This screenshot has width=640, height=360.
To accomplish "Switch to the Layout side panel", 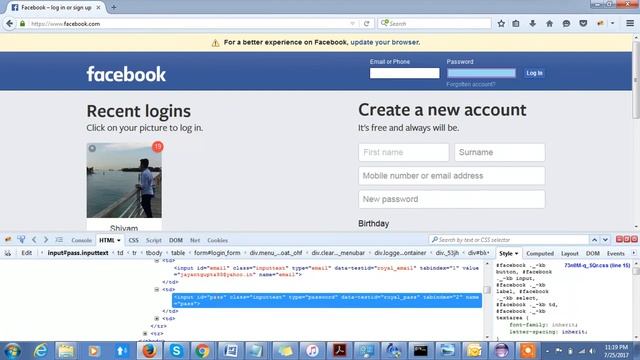I will [569, 253].
